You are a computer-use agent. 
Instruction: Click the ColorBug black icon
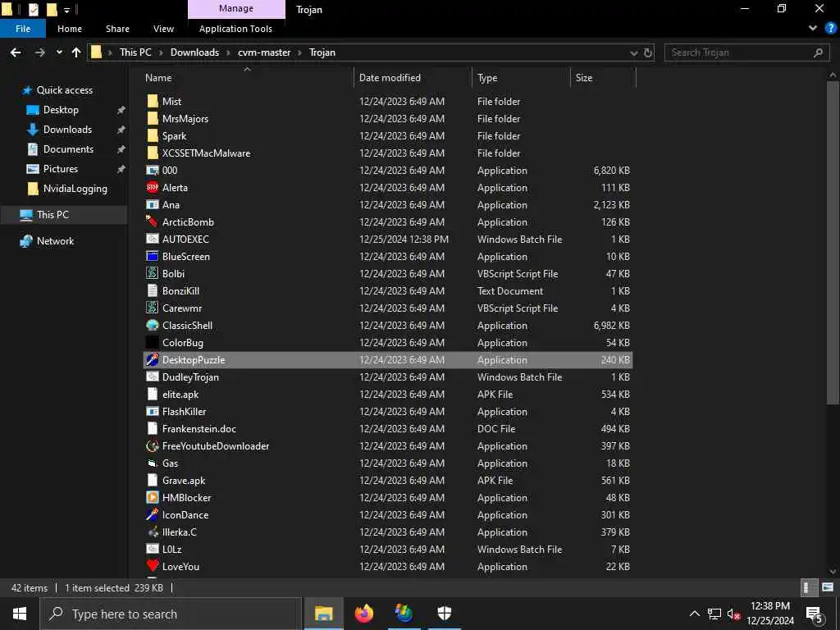[152, 342]
